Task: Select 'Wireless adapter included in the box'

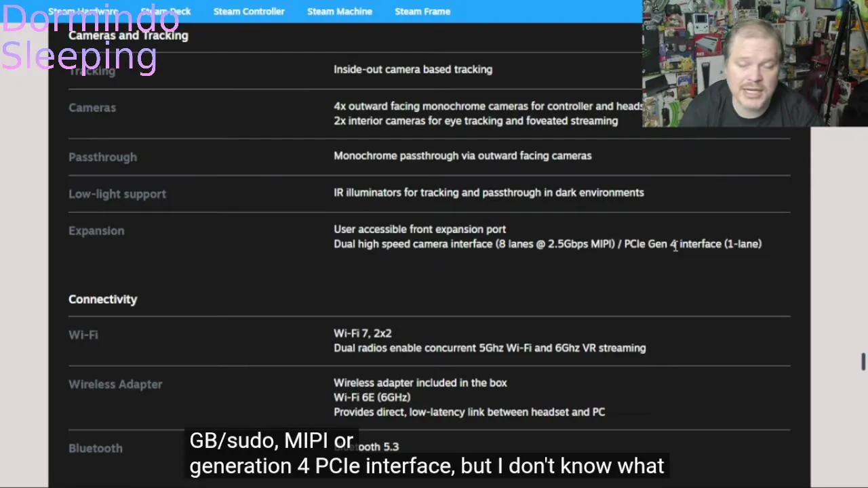Action: pos(420,383)
